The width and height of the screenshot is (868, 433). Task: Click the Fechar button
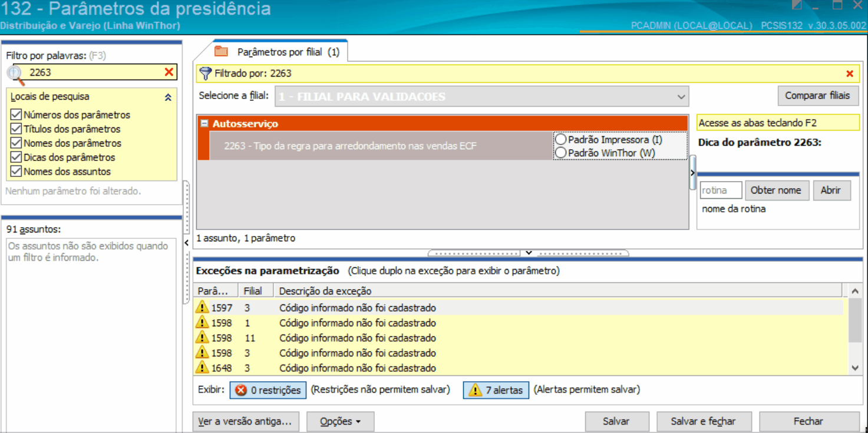click(x=808, y=421)
